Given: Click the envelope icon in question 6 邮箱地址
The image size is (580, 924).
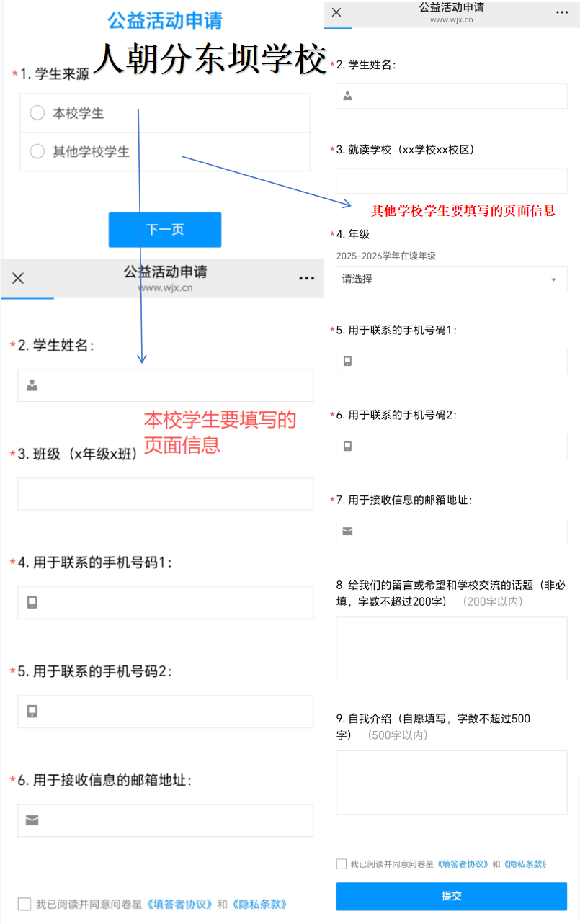Looking at the screenshot, I should click(32, 820).
